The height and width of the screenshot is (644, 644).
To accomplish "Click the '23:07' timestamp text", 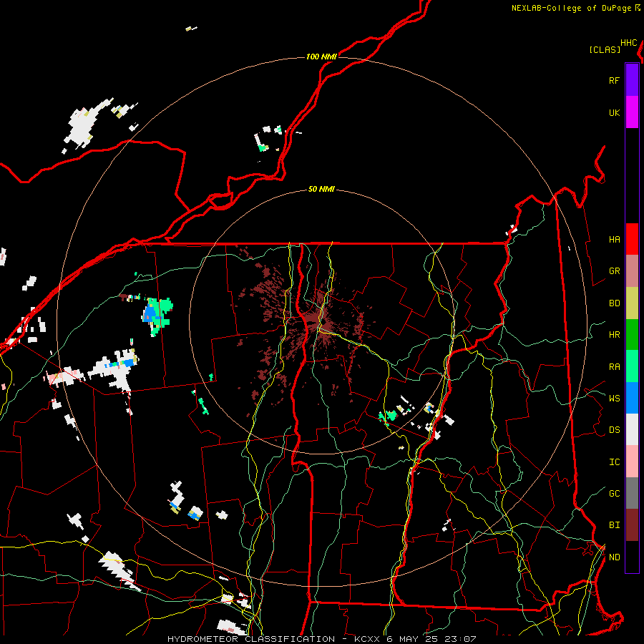I will click(x=461, y=639).
